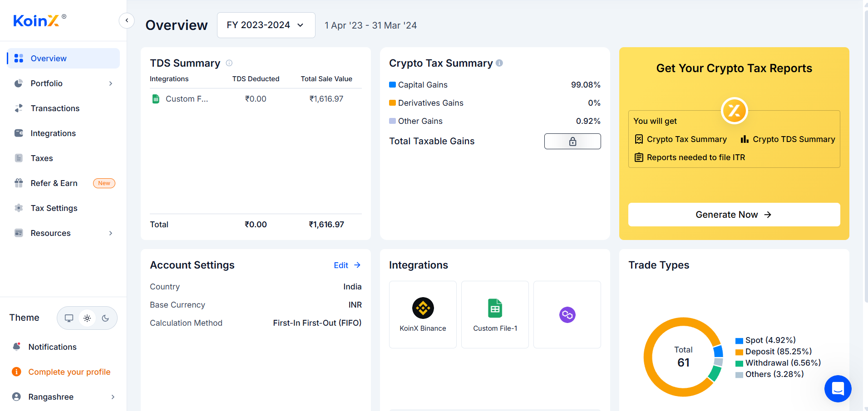Click the Crypto Tax Summary report icon
868x411 pixels.
pyautogui.click(x=639, y=139)
